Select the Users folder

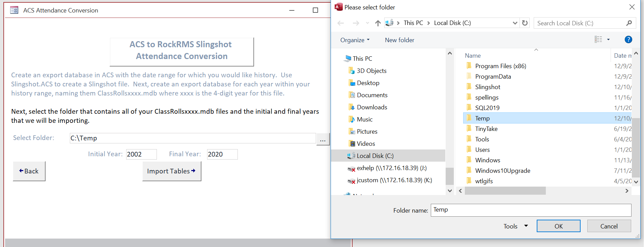482,149
